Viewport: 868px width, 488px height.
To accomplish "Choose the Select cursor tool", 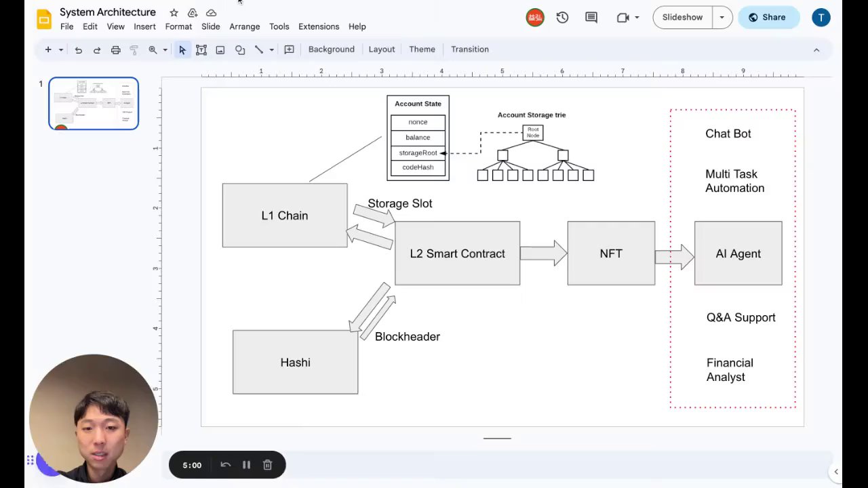I will [182, 49].
